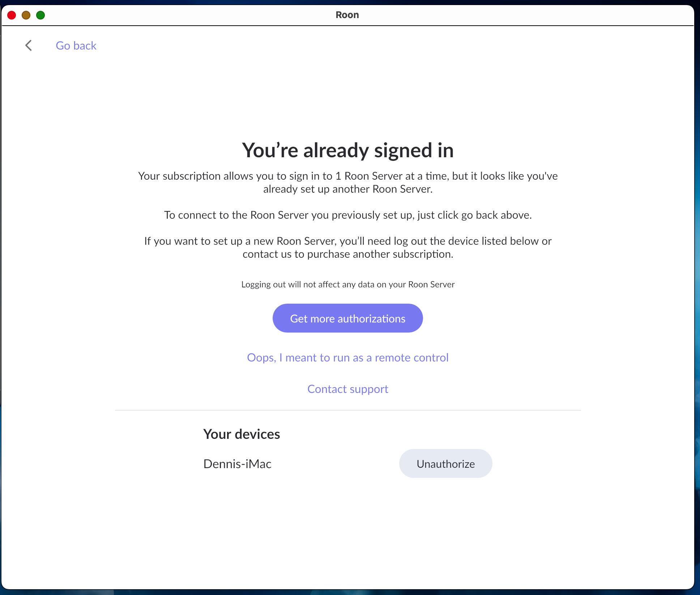Image resolution: width=700 pixels, height=595 pixels.
Task: Click the "You're already signed in" heading
Action: tap(347, 150)
